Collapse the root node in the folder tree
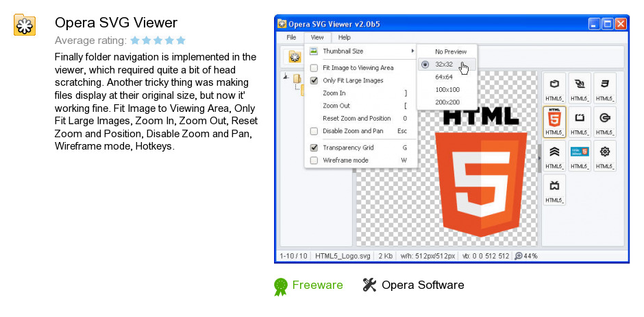 (x=286, y=76)
